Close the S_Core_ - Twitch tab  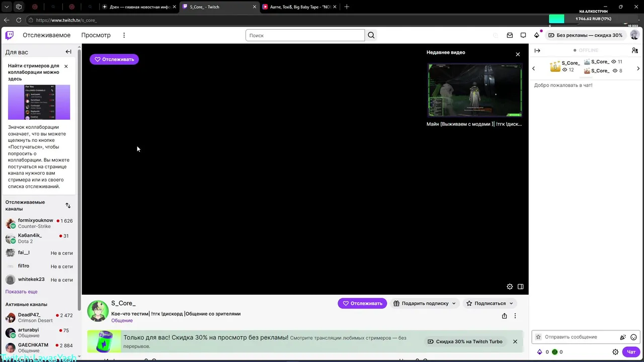[255, 7]
